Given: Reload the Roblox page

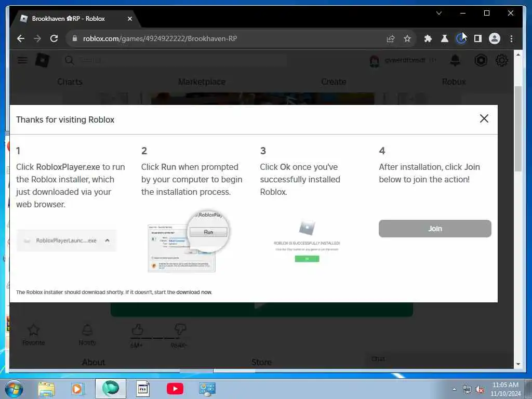Looking at the screenshot, I should point(54,38).
